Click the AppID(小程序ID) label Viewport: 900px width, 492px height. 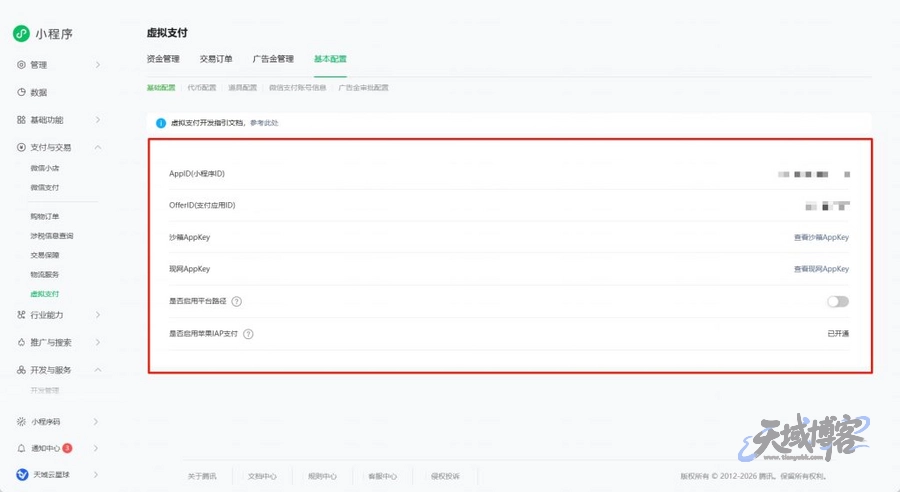pos(197,173)
